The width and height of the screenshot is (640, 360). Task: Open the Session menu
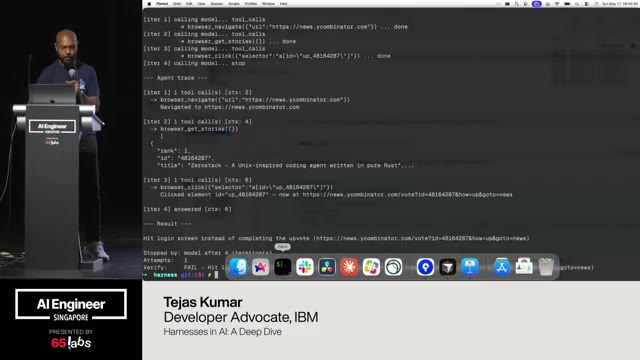(x=217, y=4)
